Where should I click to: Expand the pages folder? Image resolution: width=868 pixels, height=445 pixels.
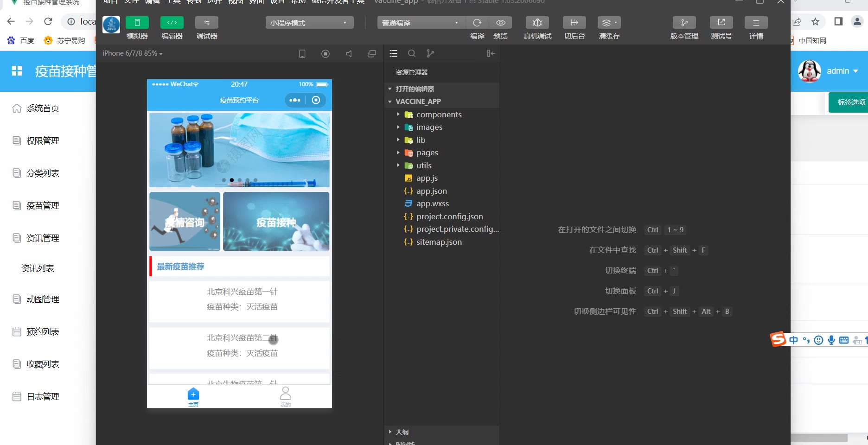(427, 153)
